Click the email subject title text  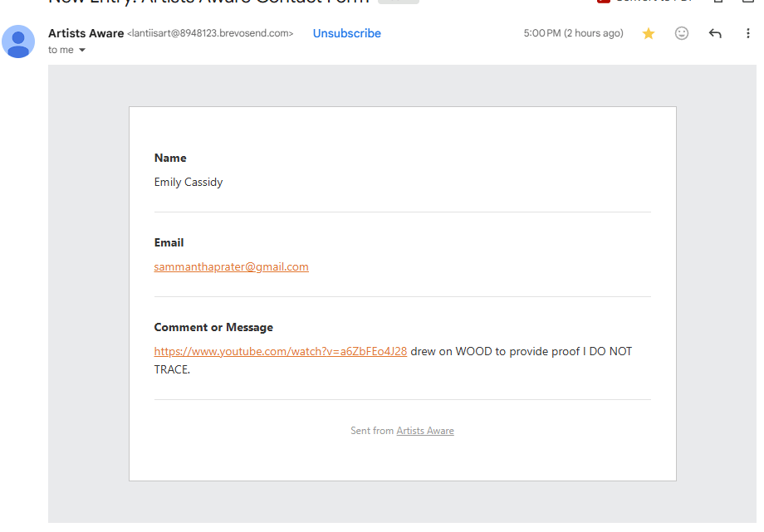pos(208,2)
